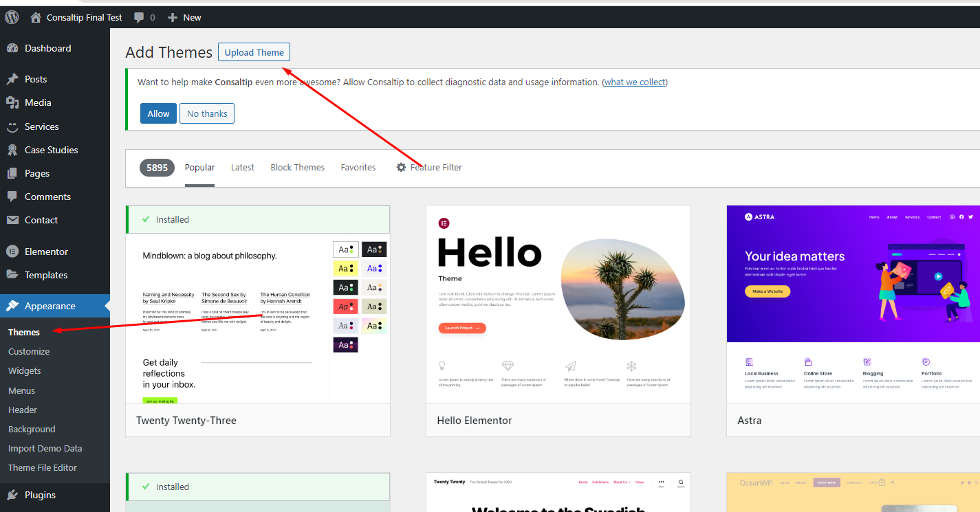Click the No thanks button
The image size is (980, 512).
(x=207, y=113)
